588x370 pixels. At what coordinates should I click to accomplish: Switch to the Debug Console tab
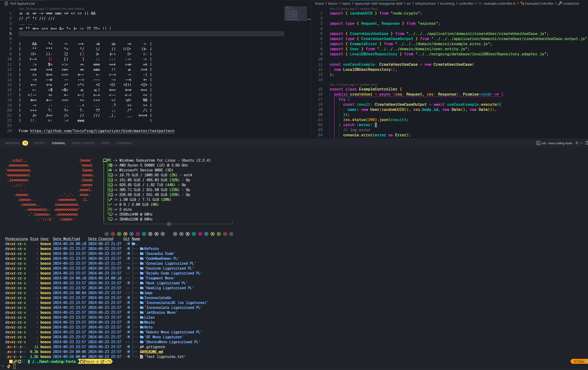(83, 143)
